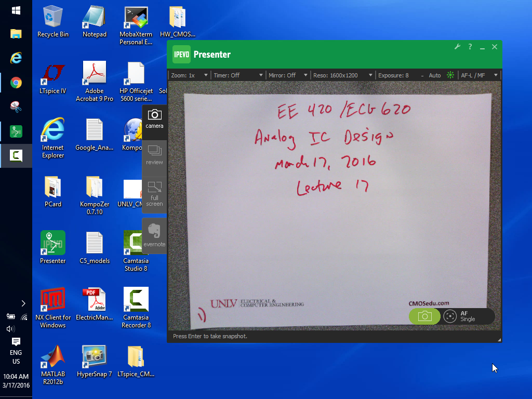Select the camera mode tab in Presenter
This screenshot has width=532, height=399.
[x=154, y=119]
